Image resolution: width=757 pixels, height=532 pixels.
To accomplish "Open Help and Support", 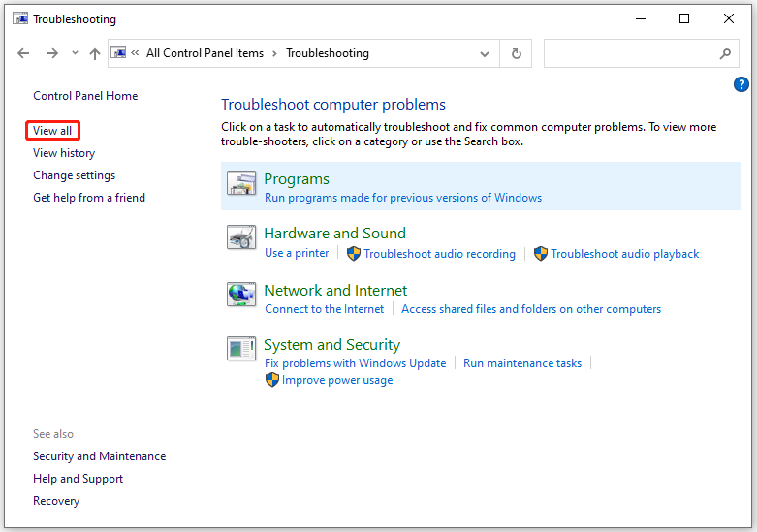I will pos(78,479).
